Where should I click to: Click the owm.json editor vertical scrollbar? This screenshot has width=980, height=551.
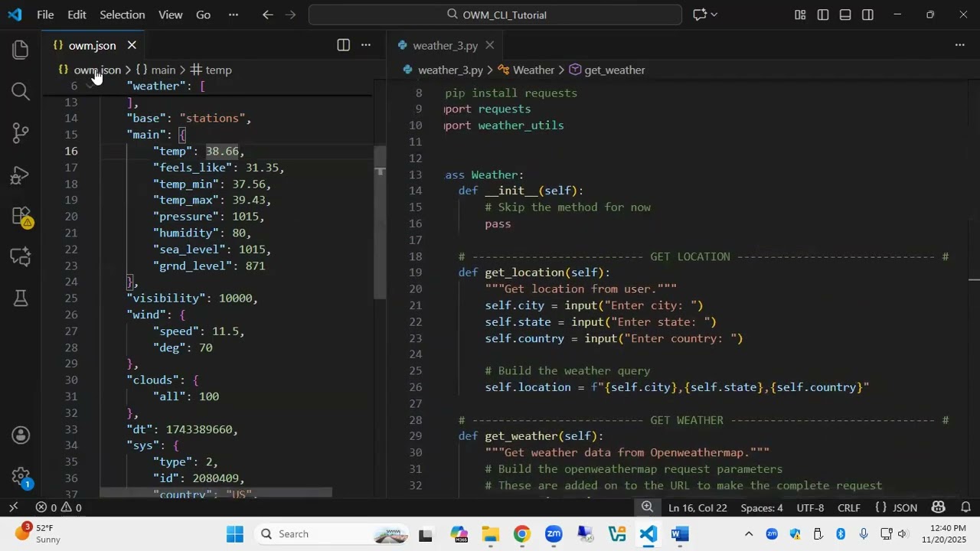[x=381, y=222]
